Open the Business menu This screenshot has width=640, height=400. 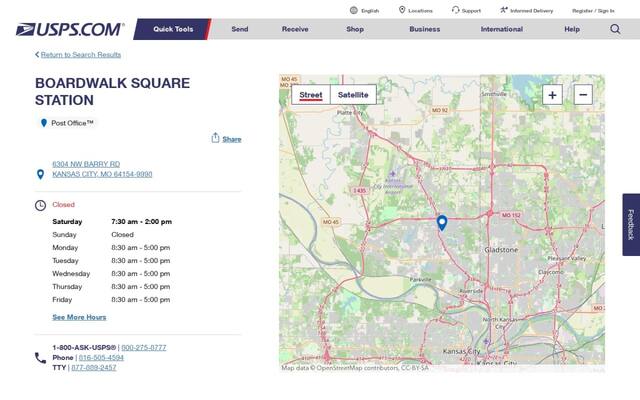(x=424, y=29)
